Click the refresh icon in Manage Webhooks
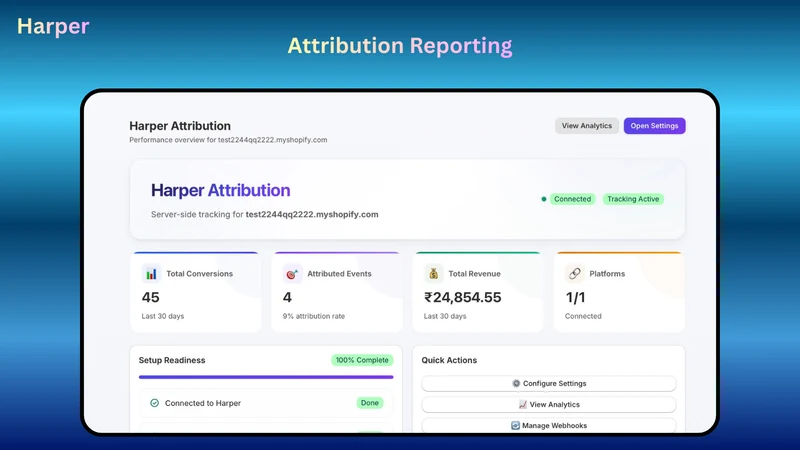Image resolution: width=800 pixels, height=450 pixels. (515, 425)
